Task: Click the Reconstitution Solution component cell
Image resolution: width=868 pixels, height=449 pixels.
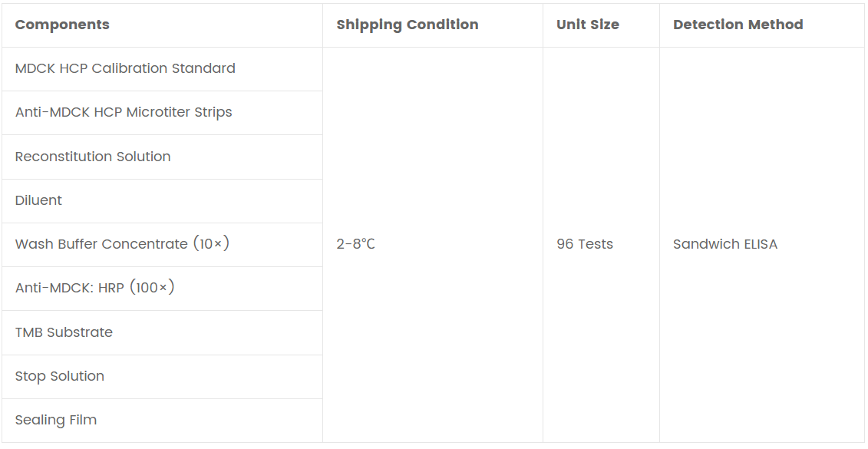Action: pos(93,157)
